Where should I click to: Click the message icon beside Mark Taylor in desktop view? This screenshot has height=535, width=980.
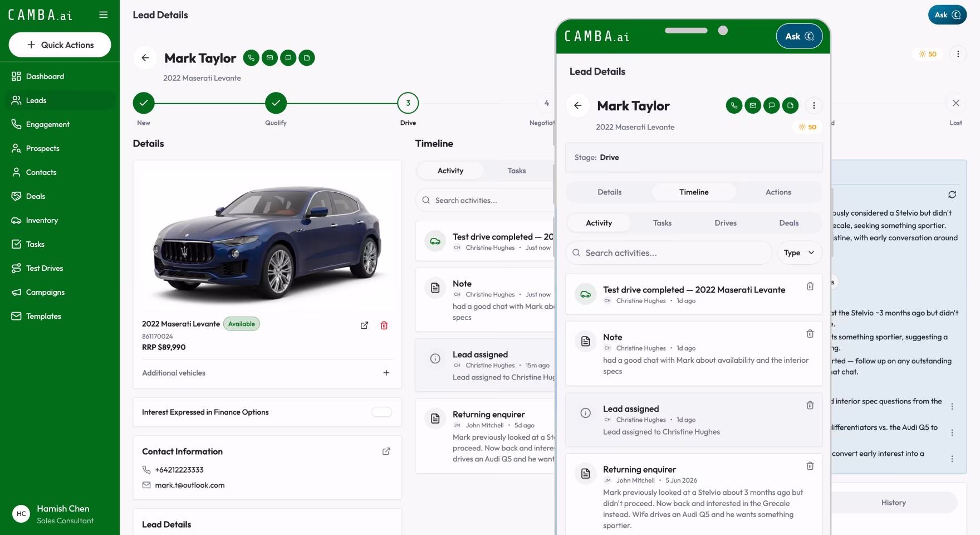[x=288, y=57]
